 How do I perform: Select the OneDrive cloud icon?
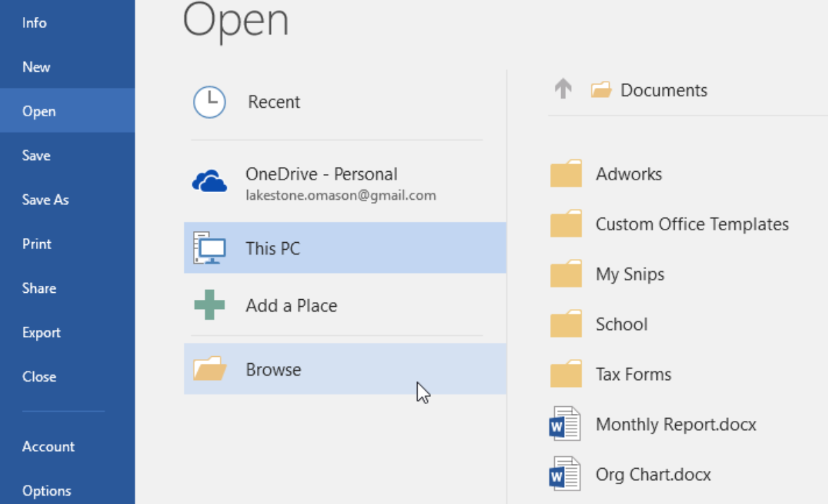tap(209, 182)
